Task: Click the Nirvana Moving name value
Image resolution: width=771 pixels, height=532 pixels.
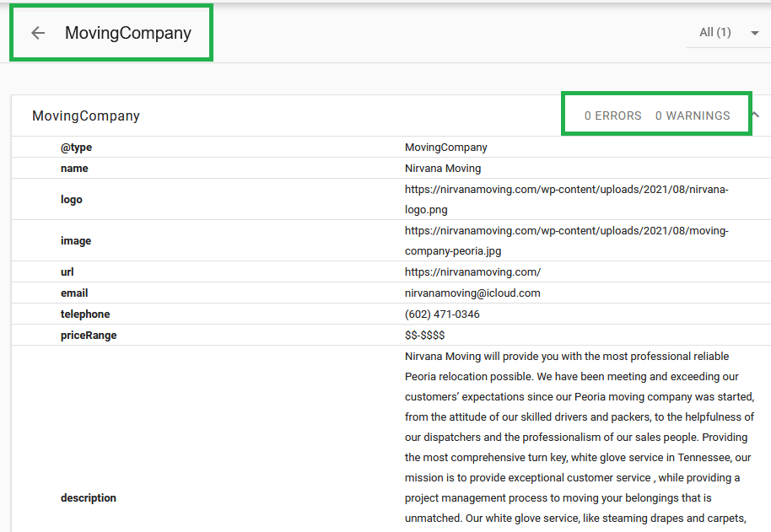Action: (x=443, y=169)
